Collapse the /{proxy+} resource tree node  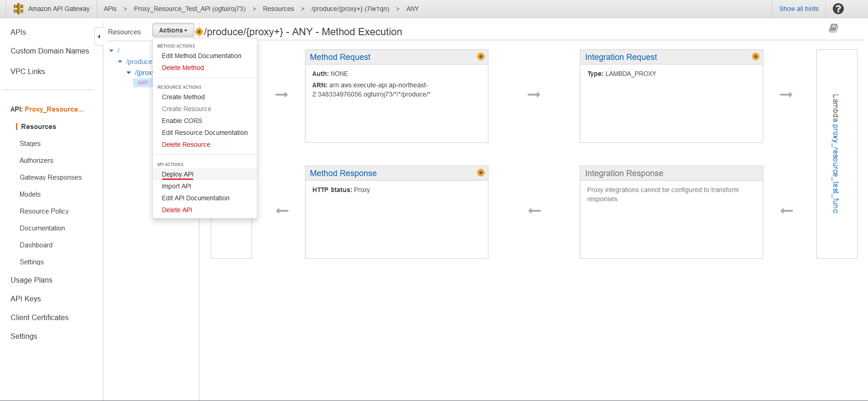(x=129, y=73)
